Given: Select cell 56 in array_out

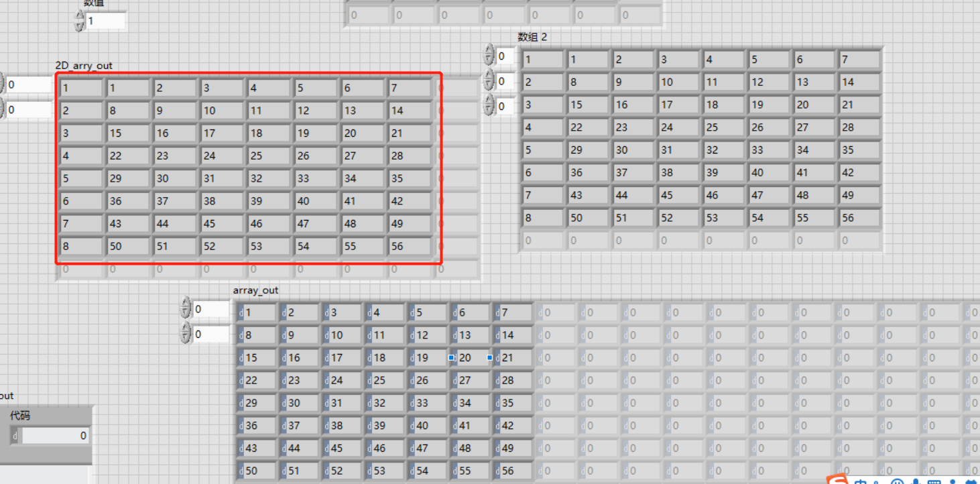Looking at the screenshot, I should pos(513,471).
